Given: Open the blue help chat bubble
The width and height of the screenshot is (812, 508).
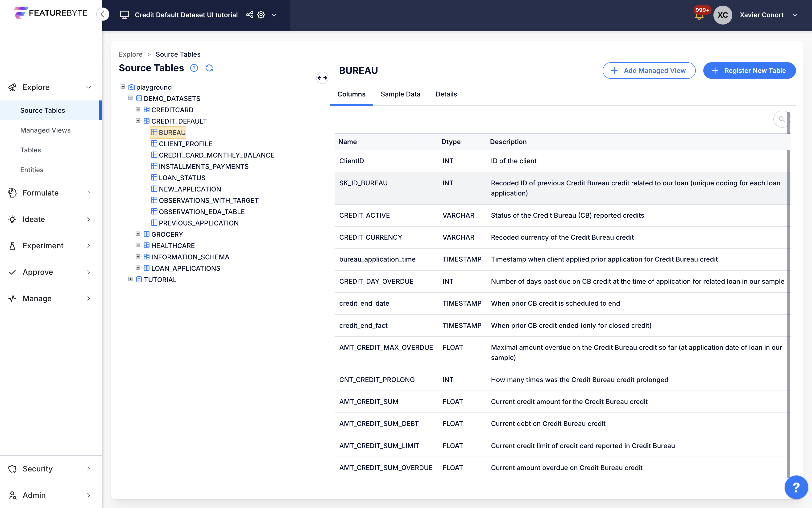Looking at the screenshot, I should tap(796, 487).
